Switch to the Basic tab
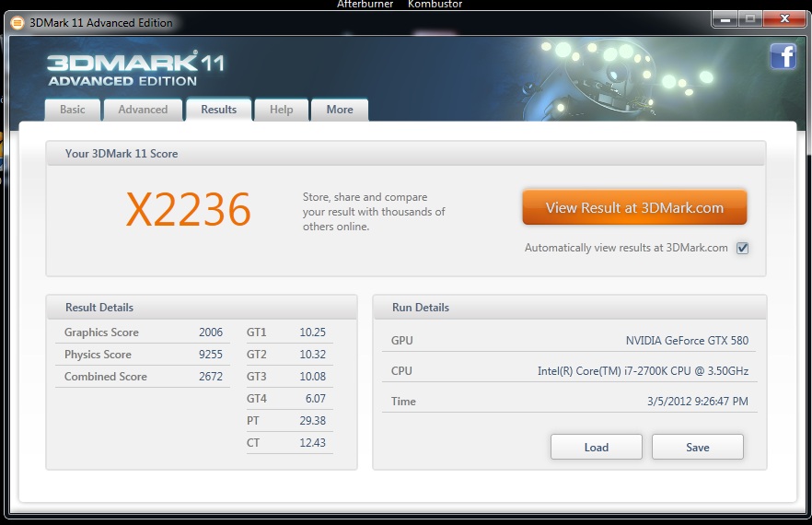 point(73,110)
